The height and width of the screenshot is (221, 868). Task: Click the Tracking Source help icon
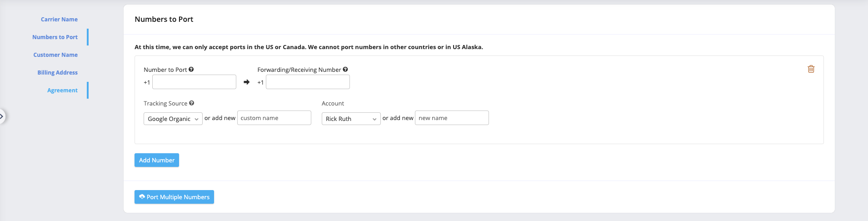(192, 103)
